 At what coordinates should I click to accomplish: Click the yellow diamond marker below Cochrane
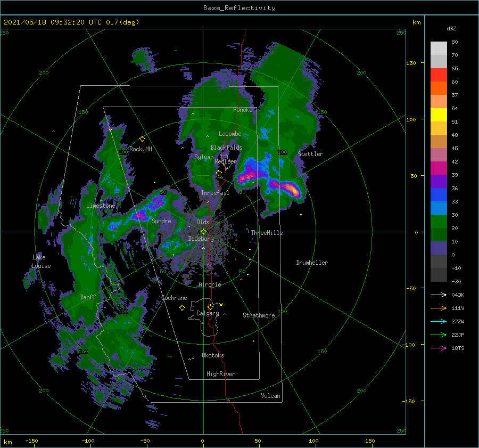[x=182, y=308]
